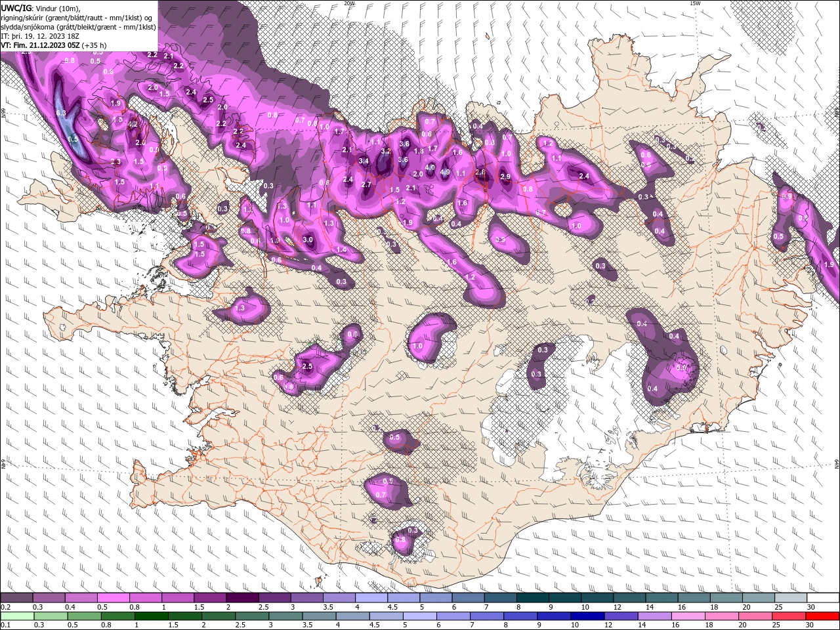Viewport: 840px width, 630px height.
Task: Pick the darkest purple 2 swatch in snow legend
Action: click(x=241, y=598)
